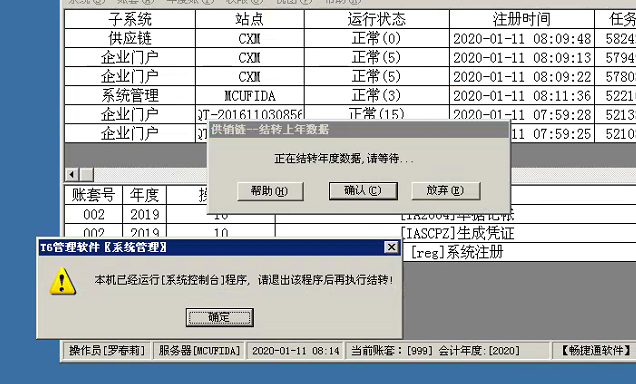Select the 供应链 subsystem cell
Screen dimensions: 636x384
[x=130, y=38]
